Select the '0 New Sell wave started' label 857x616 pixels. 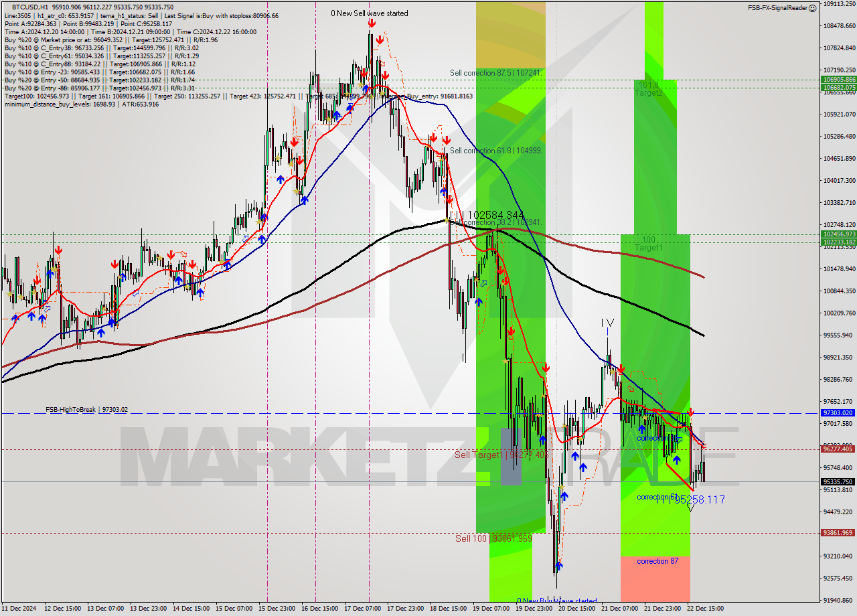[370, 13]
